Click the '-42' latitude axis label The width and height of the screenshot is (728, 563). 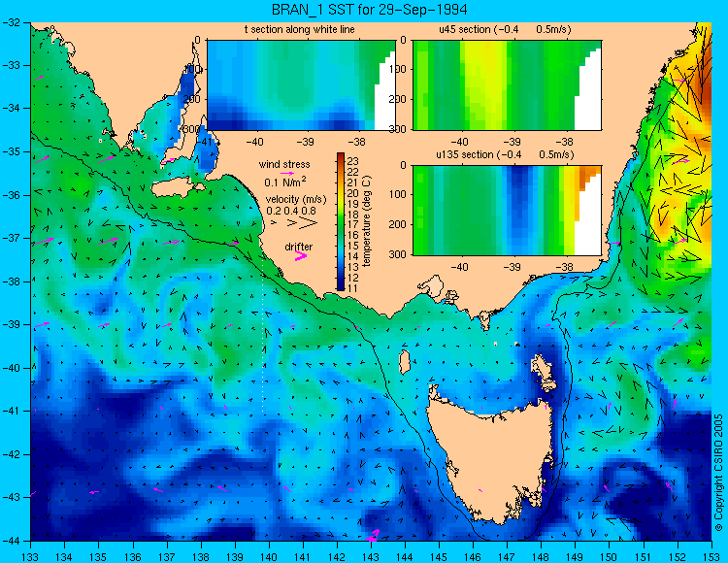pos(12,454)
